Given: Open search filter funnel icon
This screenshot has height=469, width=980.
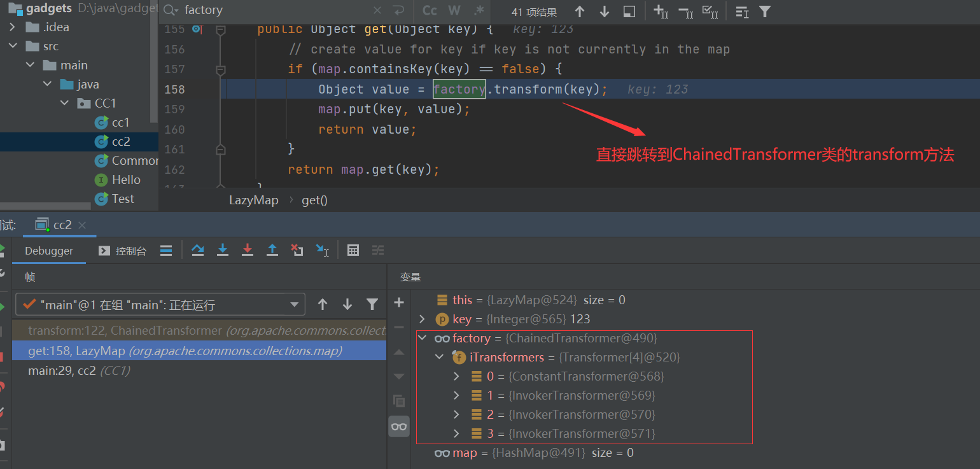Looking at the screenshot, I should coord(765,11).
